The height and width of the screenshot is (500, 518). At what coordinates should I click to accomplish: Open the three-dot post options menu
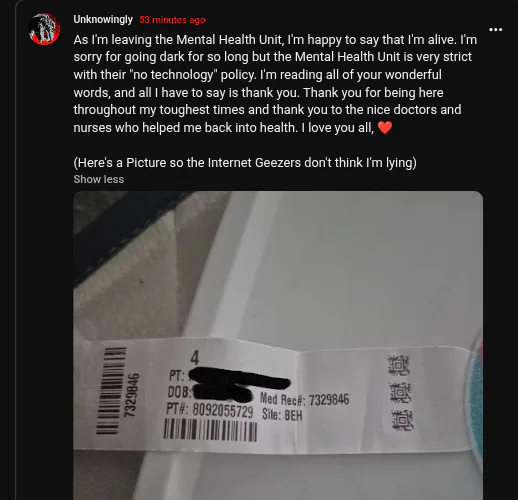(x=495, y=30)
